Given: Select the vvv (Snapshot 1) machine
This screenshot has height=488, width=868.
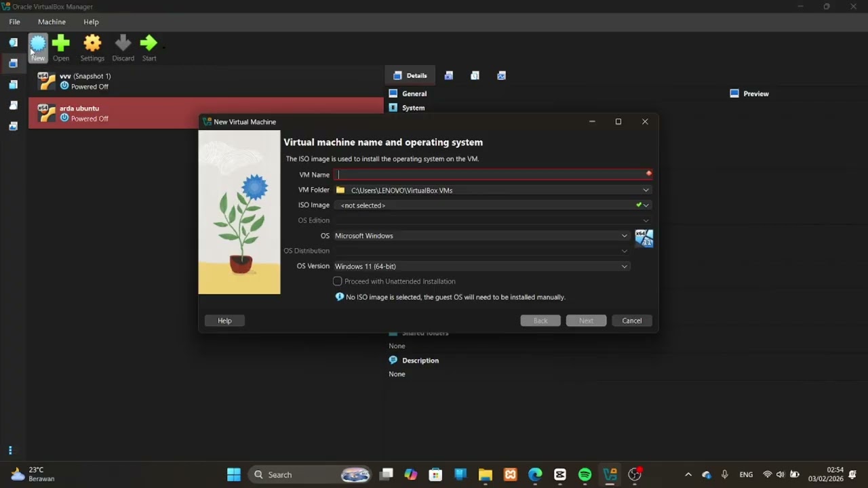Looking at the screenshot, I should click(206, 81).
